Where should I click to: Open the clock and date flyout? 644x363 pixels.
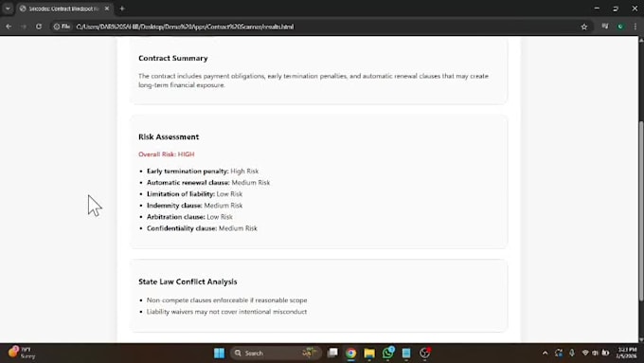coord(626,353)
